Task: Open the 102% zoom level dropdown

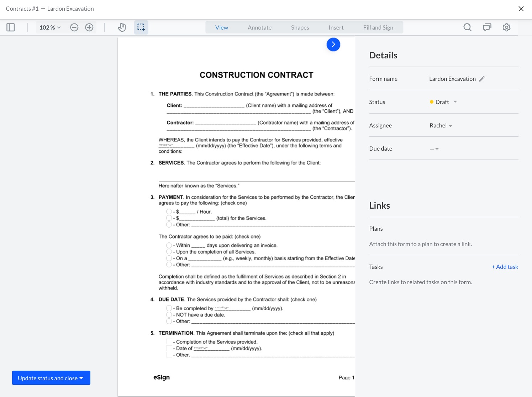Action: (x=50, y=27)
